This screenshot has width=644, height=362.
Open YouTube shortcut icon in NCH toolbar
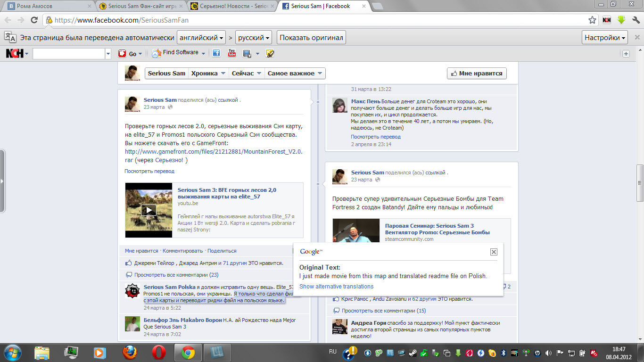tap(231, 53)
